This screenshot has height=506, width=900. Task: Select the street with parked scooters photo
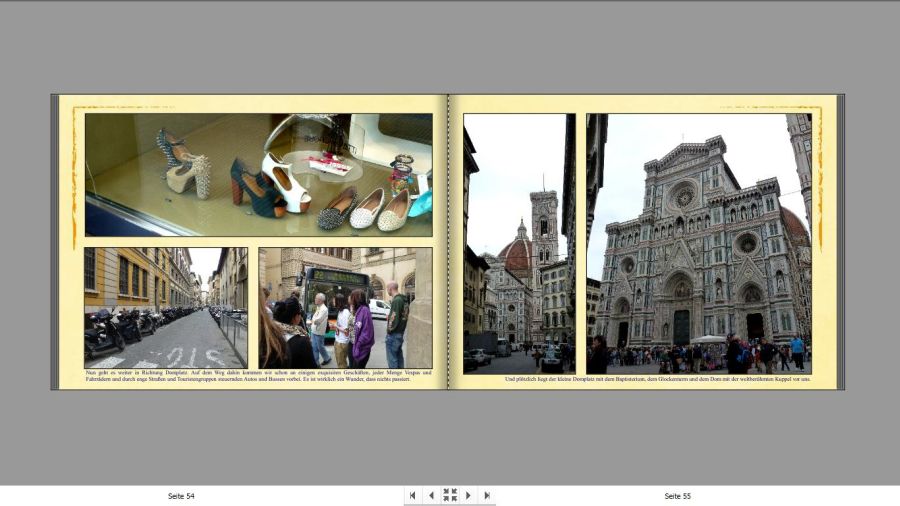[165, 308]
